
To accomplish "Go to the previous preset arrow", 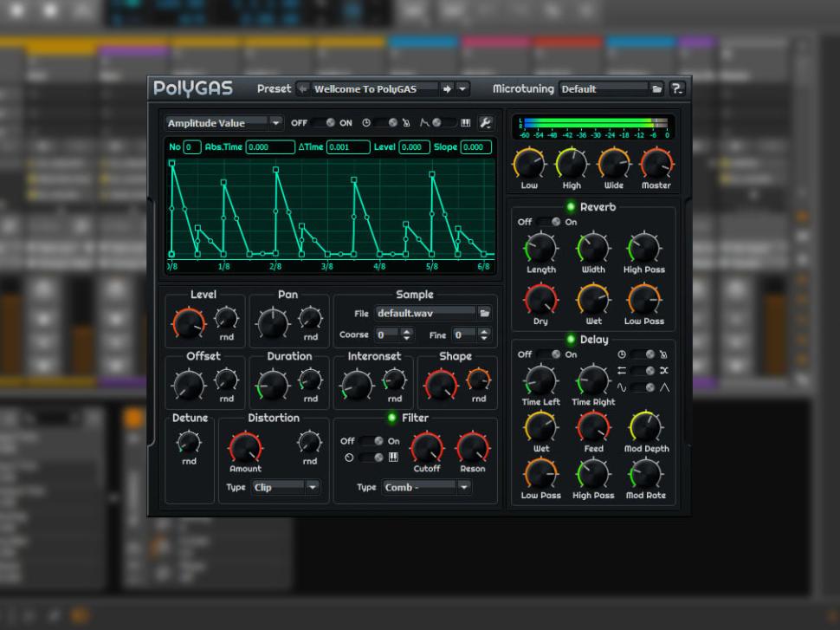I will [x=302, y=88].
